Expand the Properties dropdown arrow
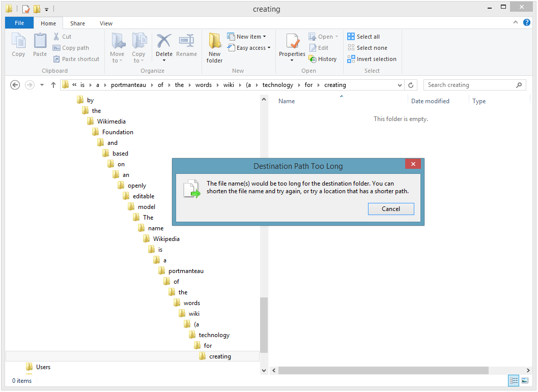This screenshot has width=538, height=392. (x=292, y=61)
